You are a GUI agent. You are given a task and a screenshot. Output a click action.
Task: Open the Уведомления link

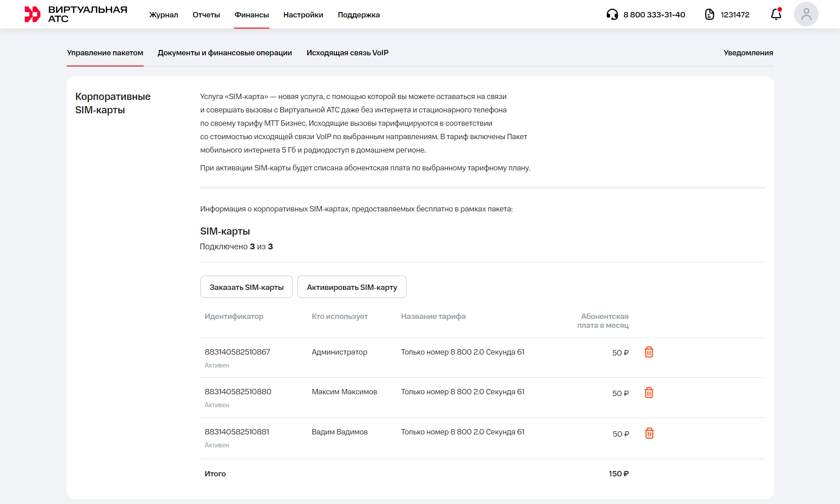(748, 53)
